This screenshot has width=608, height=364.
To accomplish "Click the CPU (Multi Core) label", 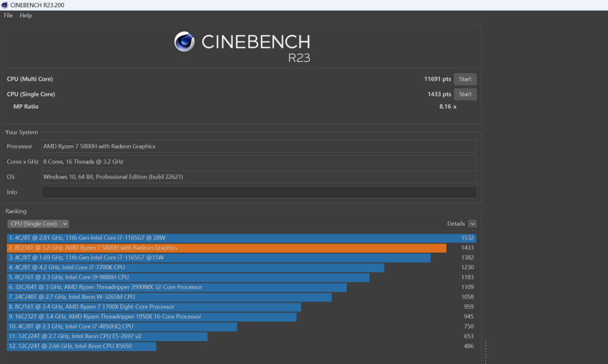I will point(30,79).
